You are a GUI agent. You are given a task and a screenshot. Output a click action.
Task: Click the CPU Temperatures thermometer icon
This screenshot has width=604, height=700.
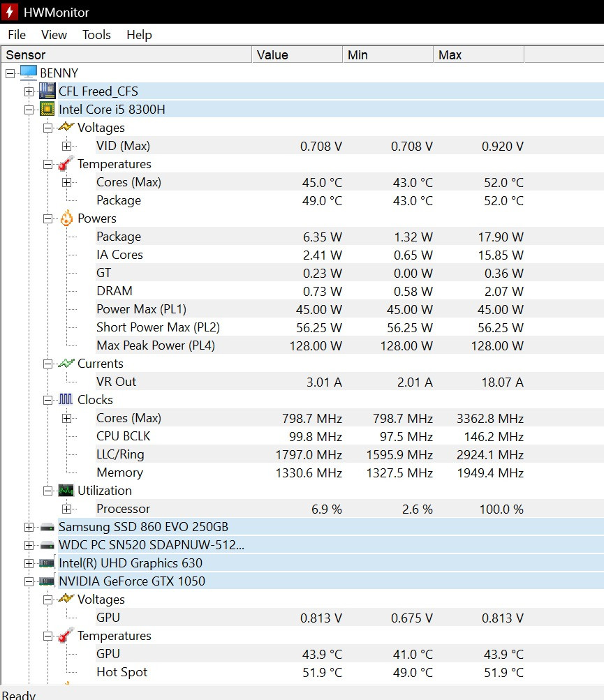[66, 164]
